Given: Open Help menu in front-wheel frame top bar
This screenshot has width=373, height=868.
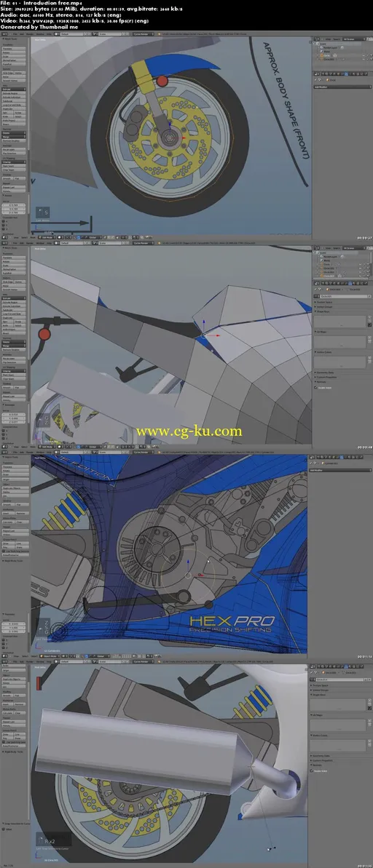Looking at the screenshot, I should [49, 33].
